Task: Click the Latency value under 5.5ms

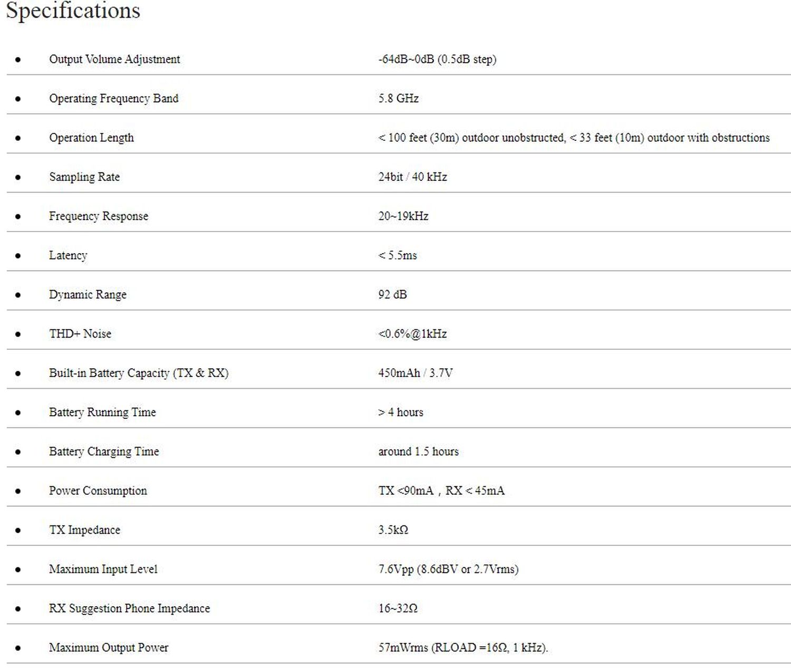Action: click(397, 255)
